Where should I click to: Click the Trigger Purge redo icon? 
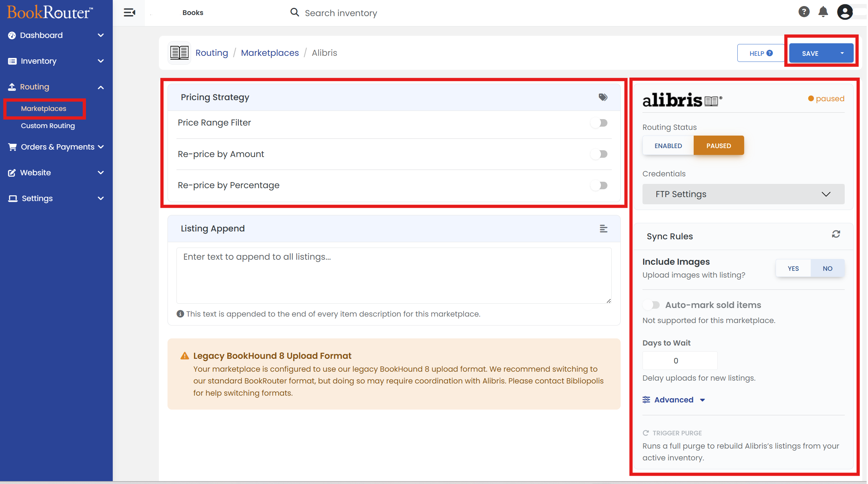pyautogui.click(x=646, y=433)
